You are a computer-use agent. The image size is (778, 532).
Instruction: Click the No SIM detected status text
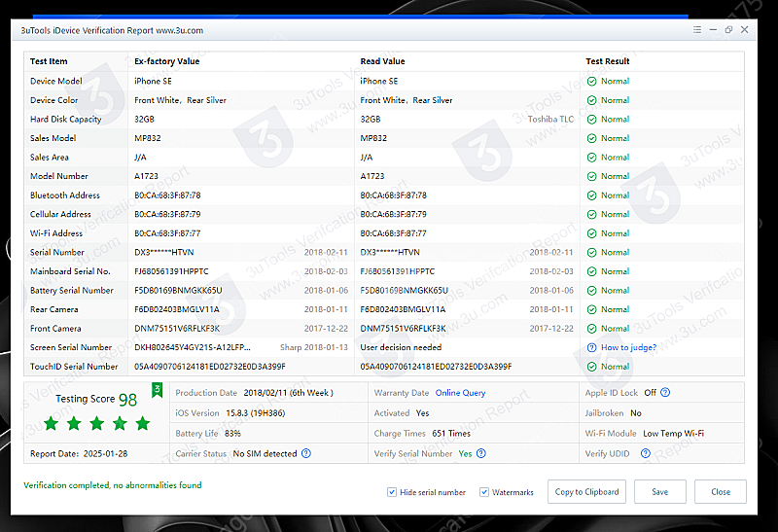(265, 453)
